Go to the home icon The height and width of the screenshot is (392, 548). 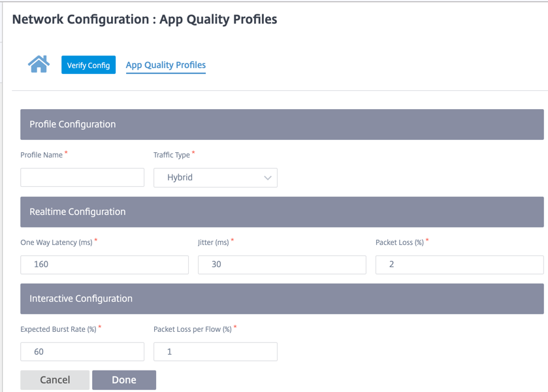point(39,64)
